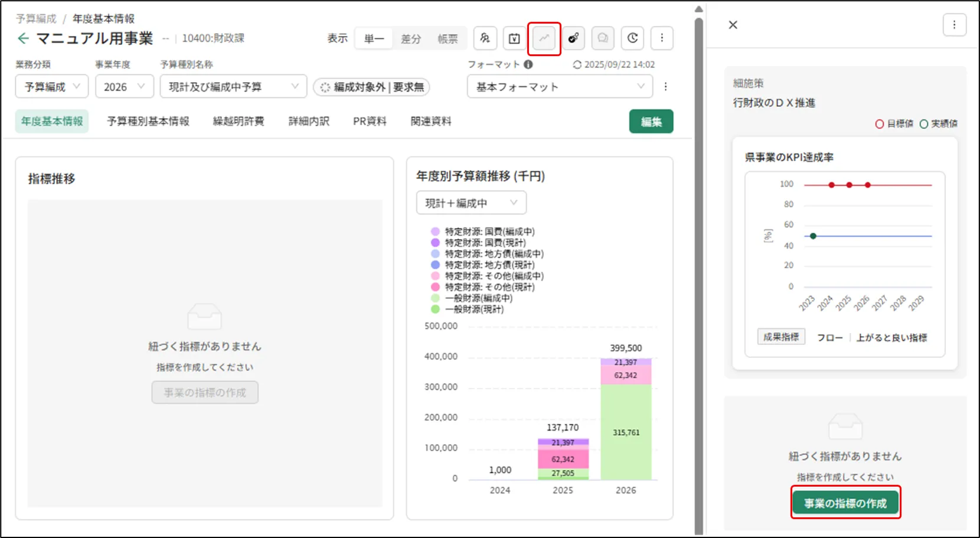Click the green 編集 button
The image size is (980, 538).
click(x=651, y=122)
